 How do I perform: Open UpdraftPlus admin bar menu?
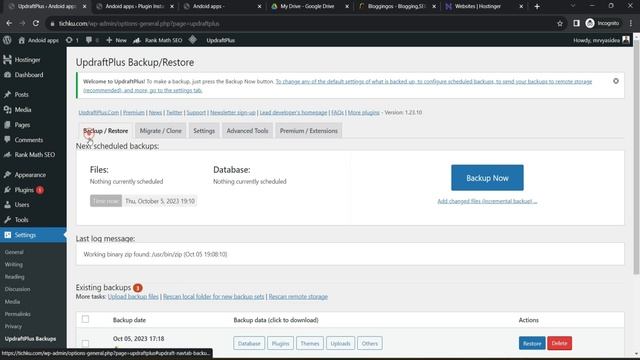pyautogui.click(x=220, y=40)
